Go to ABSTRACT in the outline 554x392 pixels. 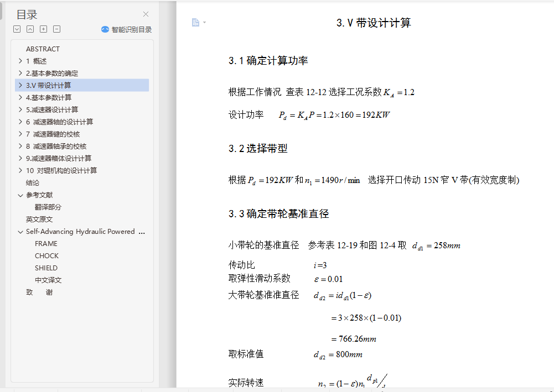(43, 49)
